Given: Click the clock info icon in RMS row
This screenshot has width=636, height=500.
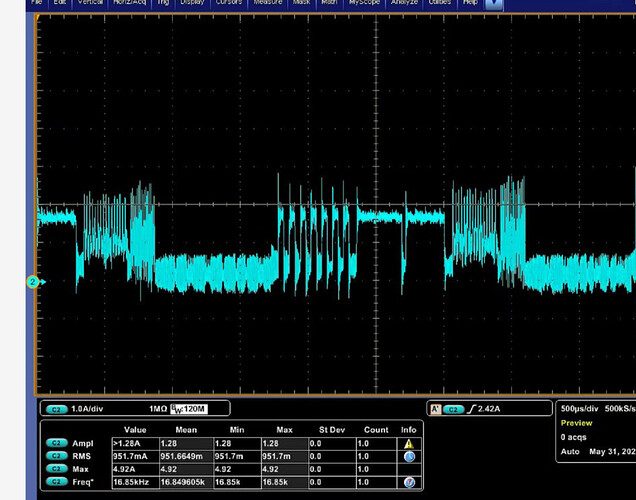Looking at the screenshot, I should tap(409, 457).
